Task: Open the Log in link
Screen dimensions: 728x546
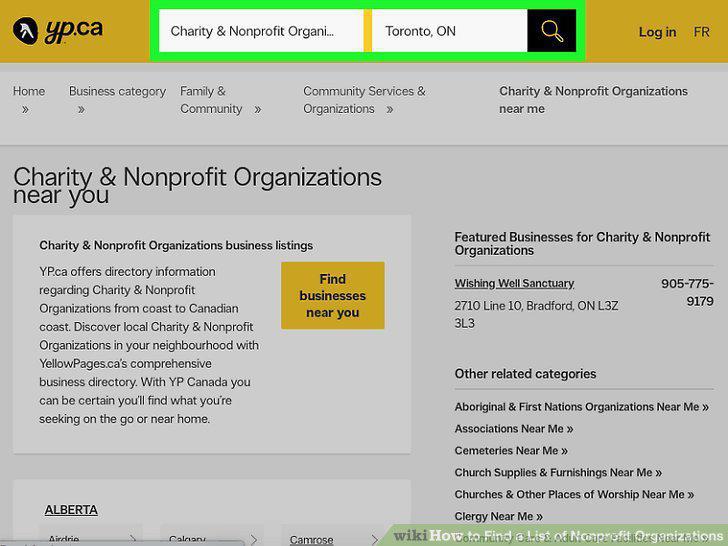Action: [657, 32]
